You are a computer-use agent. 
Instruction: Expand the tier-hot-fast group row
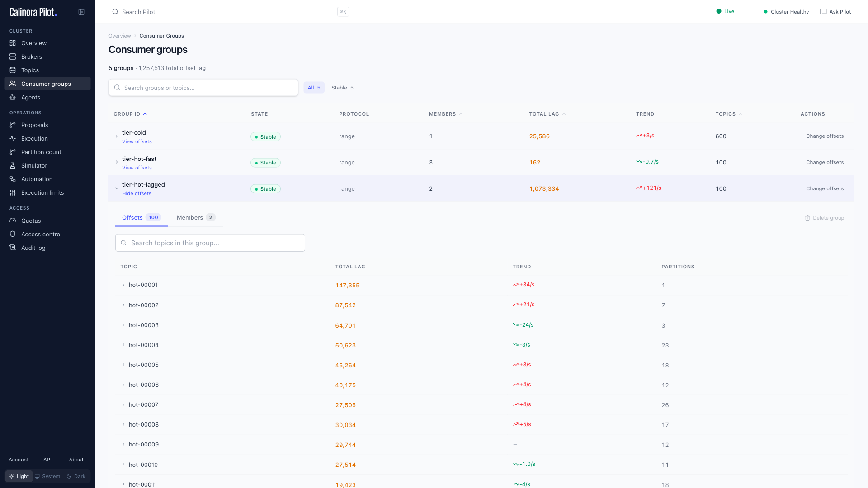point(117,162)
